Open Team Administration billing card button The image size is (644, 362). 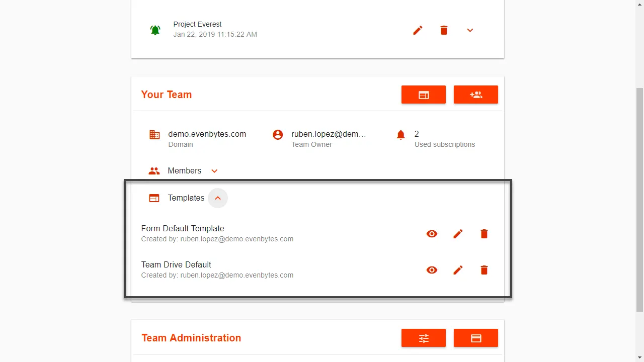(476, 338)
